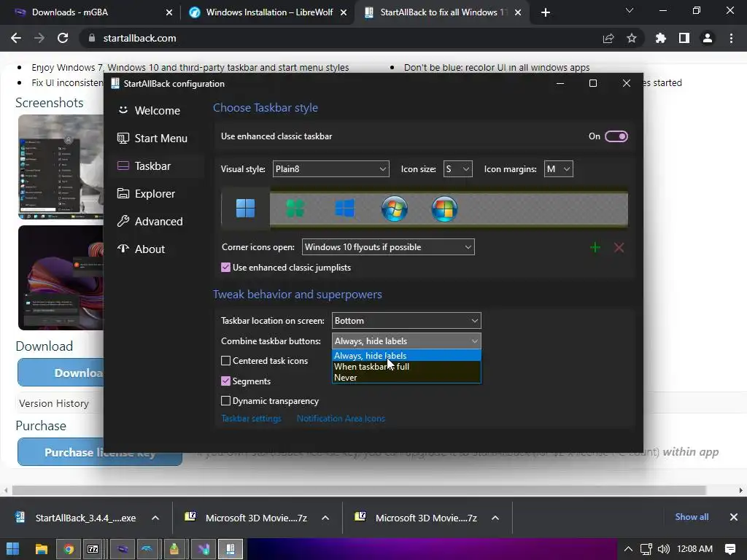Toggle the enhanced classic taskbar switch
This screenshot has height=560, width=747.
pyautogui.click(x=616, y=136)
